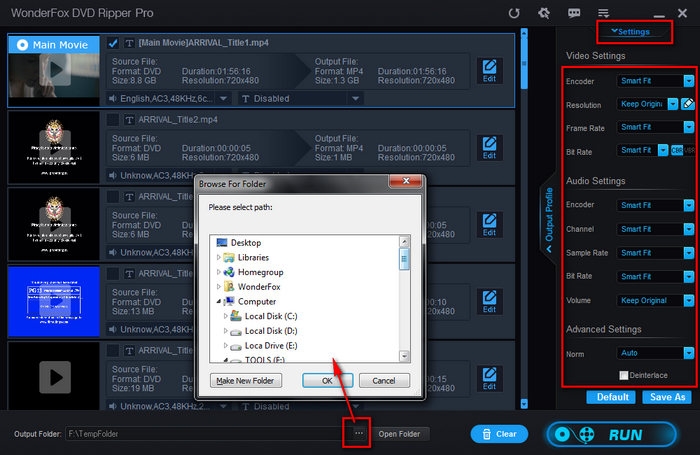Click the Output Folder path field
This screenshot has height=455, width=700.
[208, 434]
